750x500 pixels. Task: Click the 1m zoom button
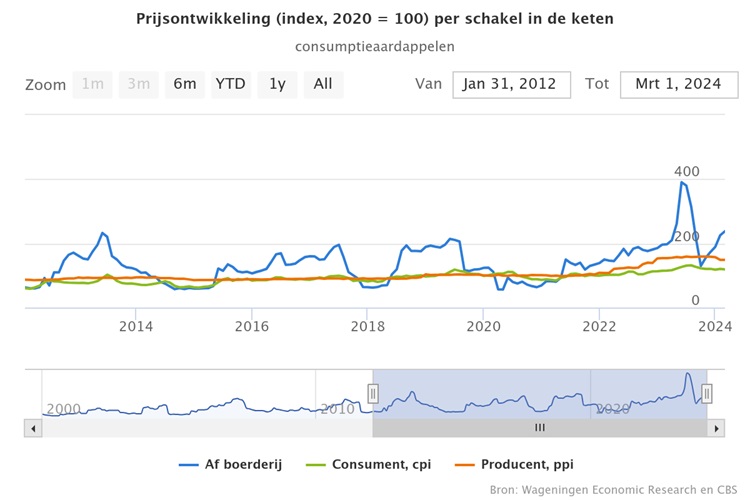(93, 84)
